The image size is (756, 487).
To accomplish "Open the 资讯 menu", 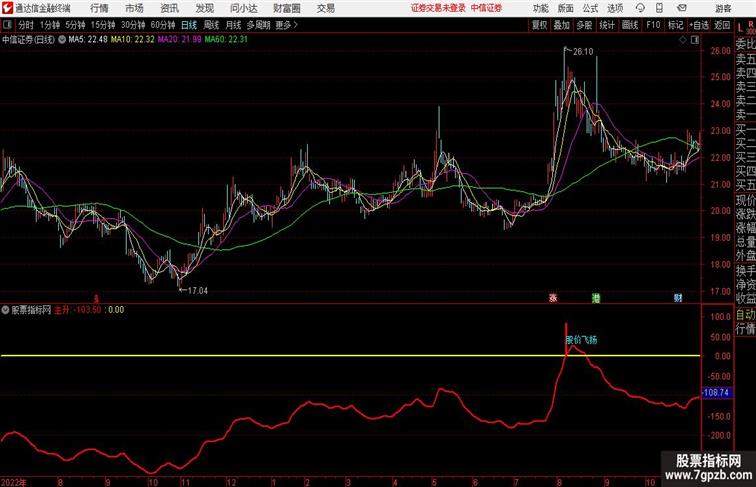I will click(169, 8).
